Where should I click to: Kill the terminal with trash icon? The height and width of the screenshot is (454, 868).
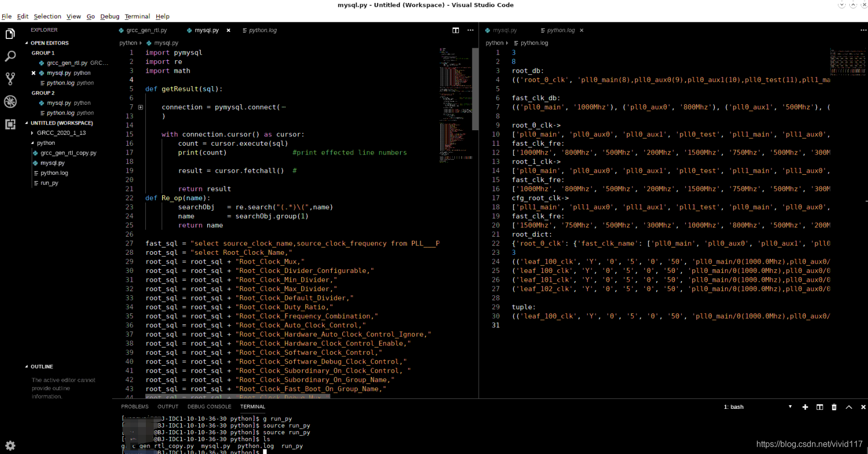pyautogui.click(x=834, y=407)
